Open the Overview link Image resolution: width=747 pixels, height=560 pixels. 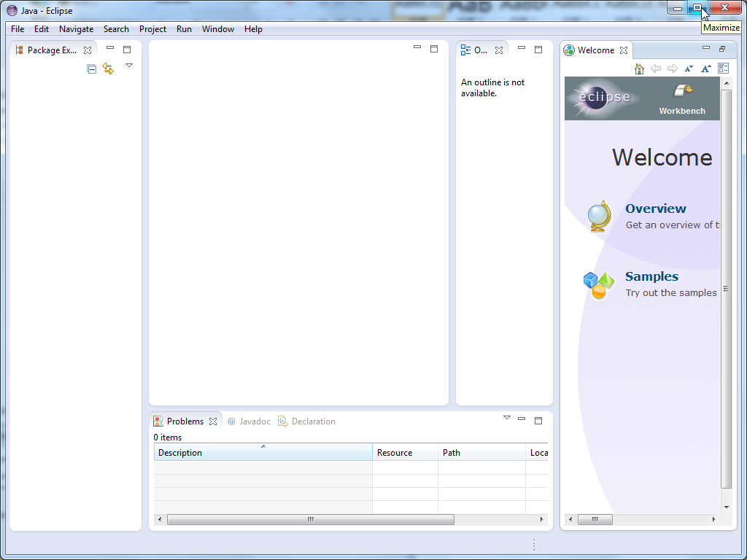656,209
